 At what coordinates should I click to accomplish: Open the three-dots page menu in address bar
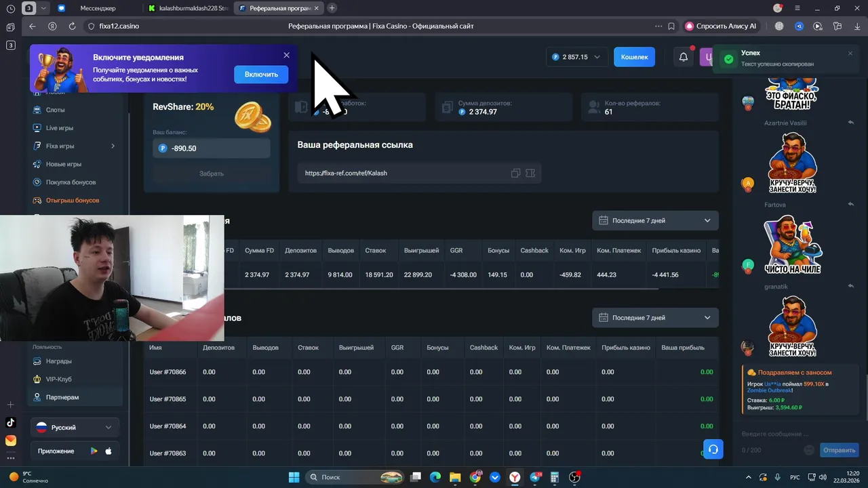(658, 26)
